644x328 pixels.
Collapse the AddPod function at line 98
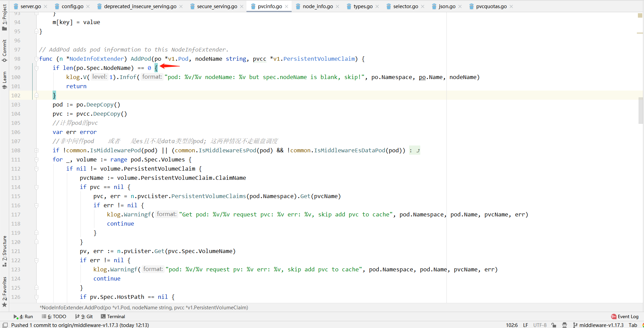click(x=36, y=59)
